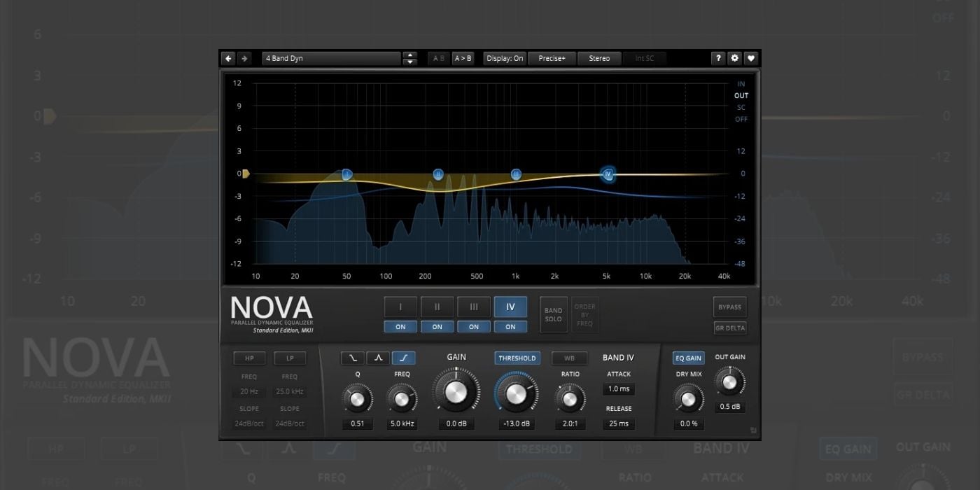The width and height of the screenshot is (980, 490).
Task: Select the IN analyzer source
Action: pyautogui.click(x=741, y=84)
